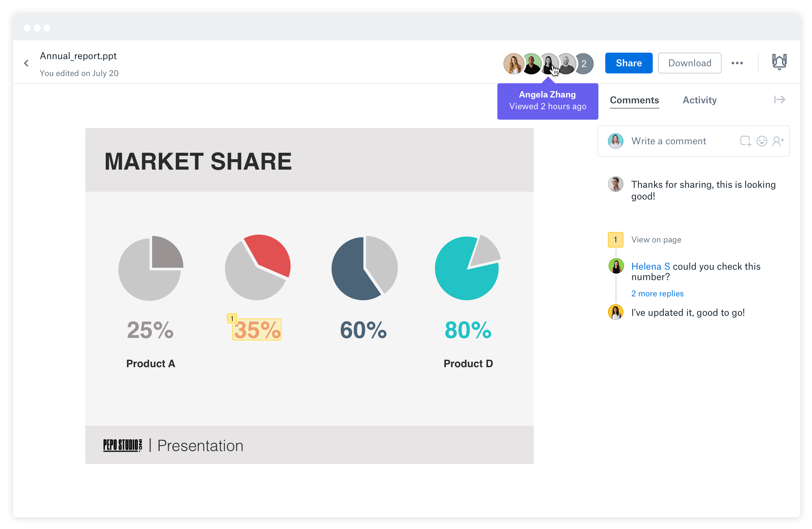Viewport: 812px width, 529px height.
Task: Go back using the back arrow
Action: (26, 63)
